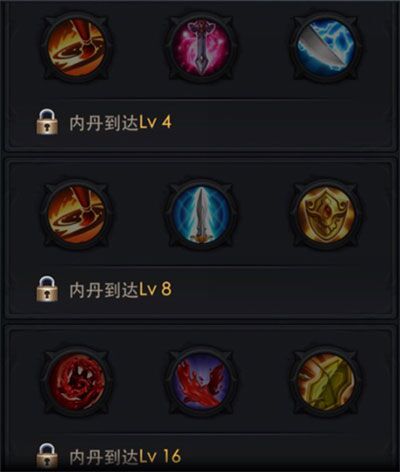Image resolution: width=400 pixels, height=472 pixels.
Task: Open the 内丹到达Lv 16 unlock requirement text
Action: tap(125, 457)
